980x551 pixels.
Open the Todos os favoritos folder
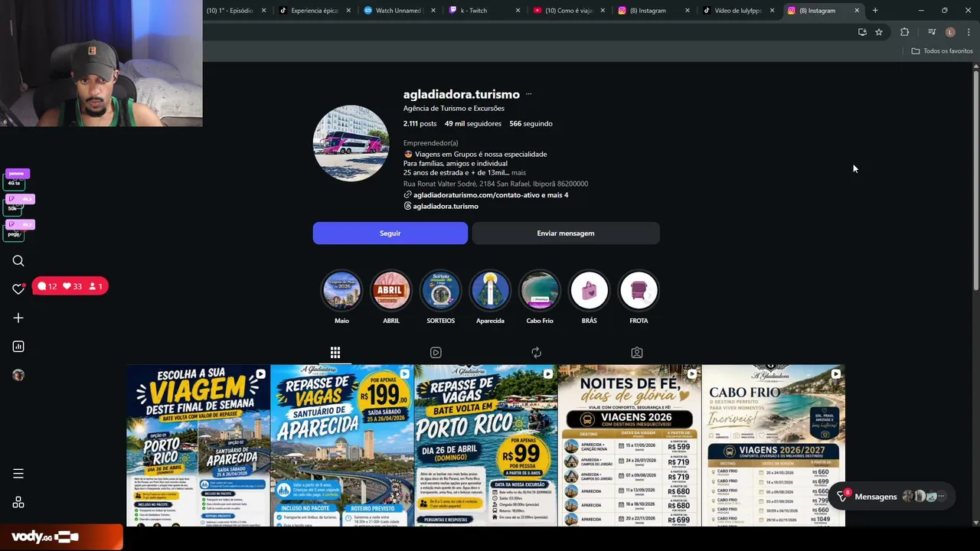(942, 51)
